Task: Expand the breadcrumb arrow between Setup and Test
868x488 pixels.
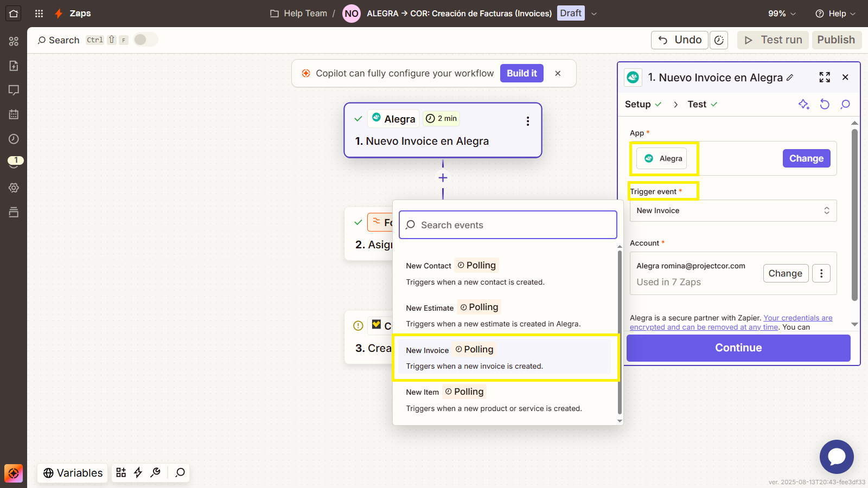Action: (x=675, y=105)
